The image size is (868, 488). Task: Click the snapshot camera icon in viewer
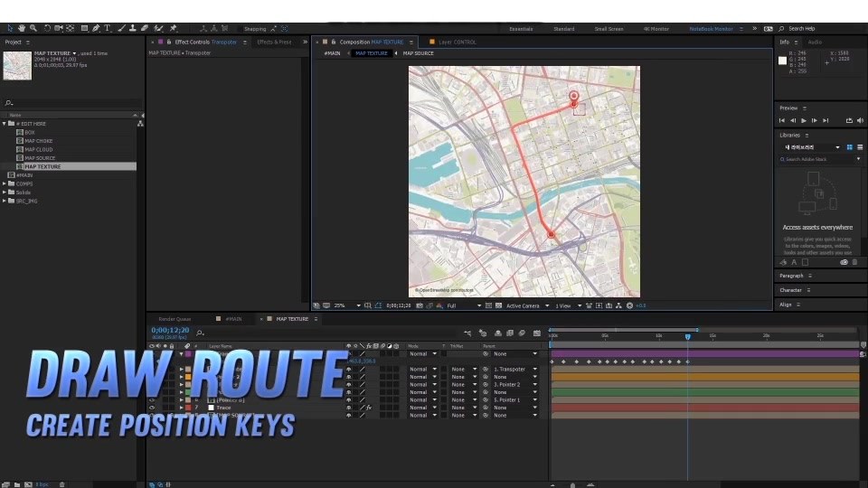coord(419,305)
